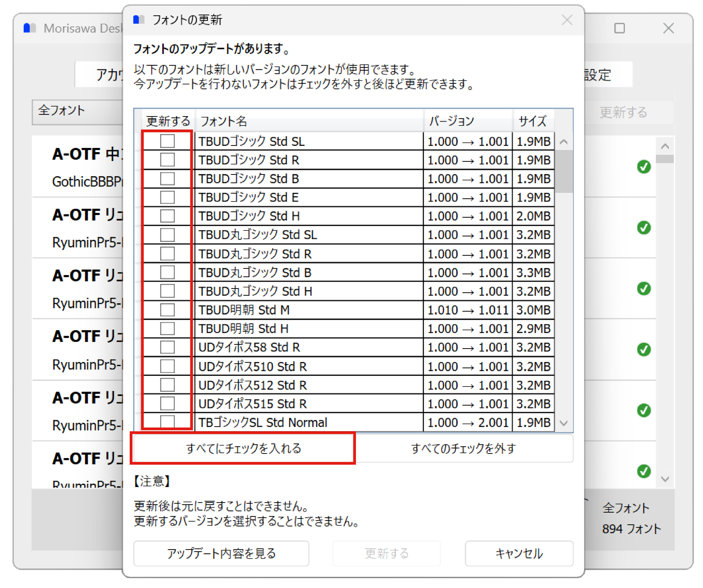The image size is (703, 588).
Task: Select the TBUD明朝 Std M font name
Action: [x=244, y=310]
